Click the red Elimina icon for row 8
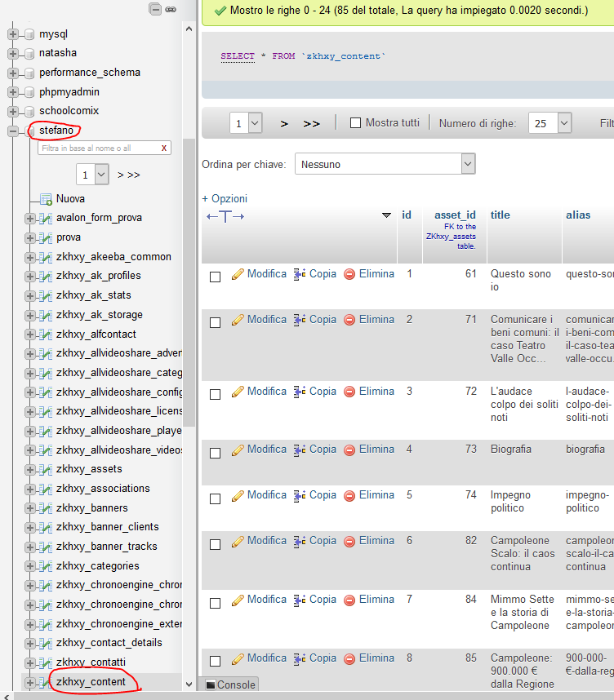This screenshot has width=614, height=700. point(349,659)
